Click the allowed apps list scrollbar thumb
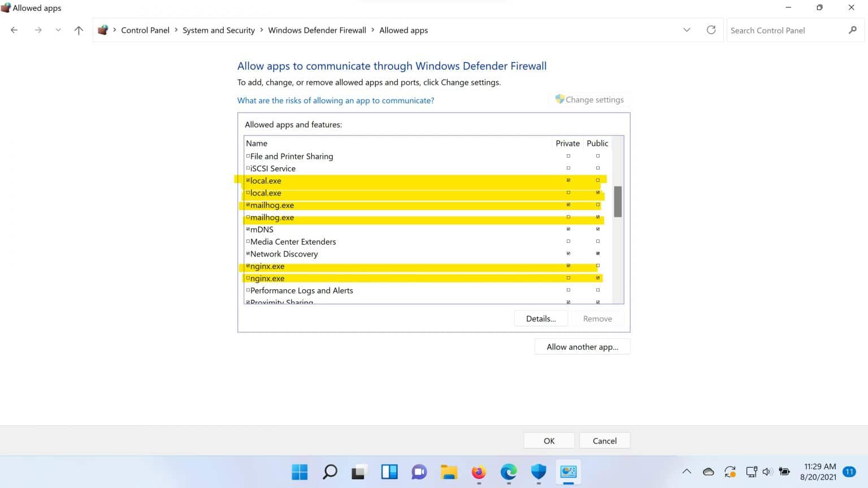The width and height of the screenshot is (868, 488). point(618,202)
